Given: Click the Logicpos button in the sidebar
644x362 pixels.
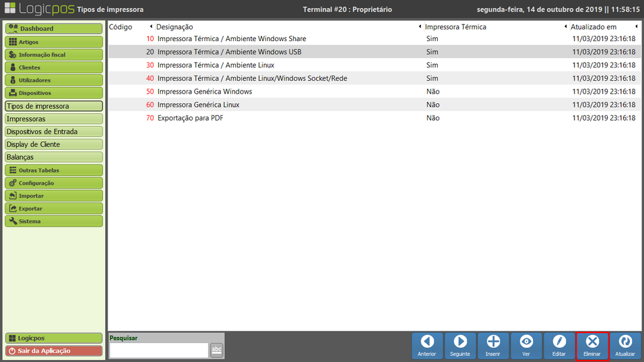Looking at the screenshot, I should tap(54, 338).
